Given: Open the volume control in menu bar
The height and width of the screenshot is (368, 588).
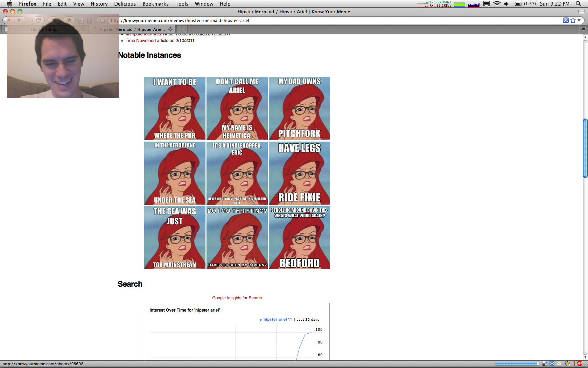Looking at the screenshot, I should click(506, 4).
